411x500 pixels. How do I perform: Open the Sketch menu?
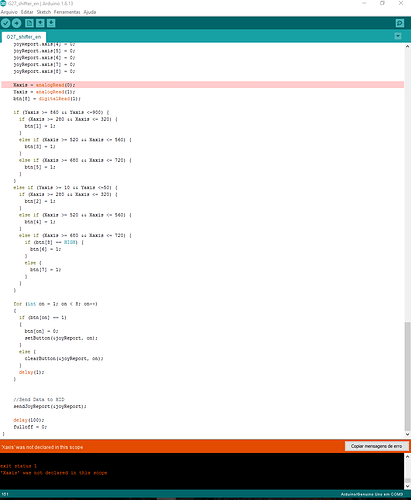point(44,12)
